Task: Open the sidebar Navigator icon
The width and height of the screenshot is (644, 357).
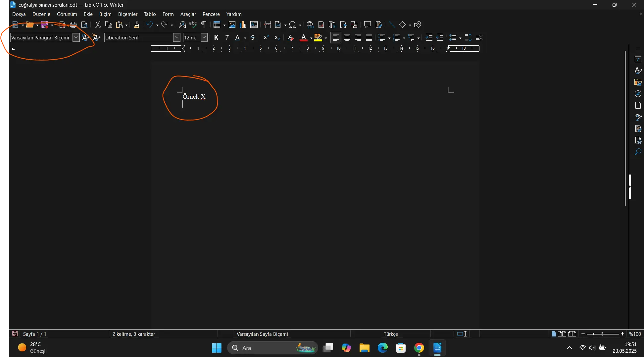Action: [638, 94]
